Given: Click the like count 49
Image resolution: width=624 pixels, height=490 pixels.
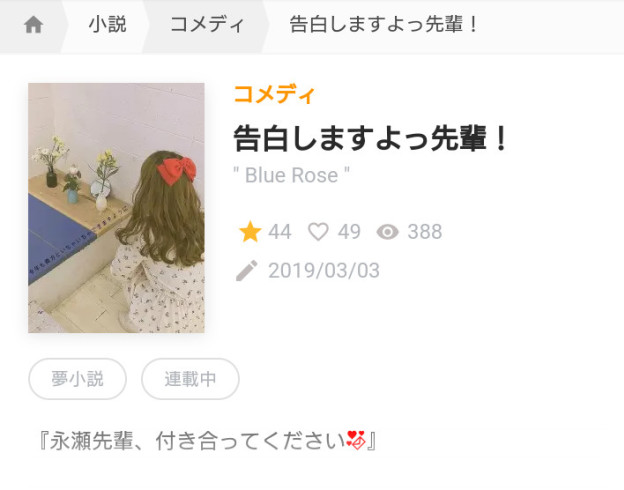Looking at the screenshot, I should coord(349,232).
